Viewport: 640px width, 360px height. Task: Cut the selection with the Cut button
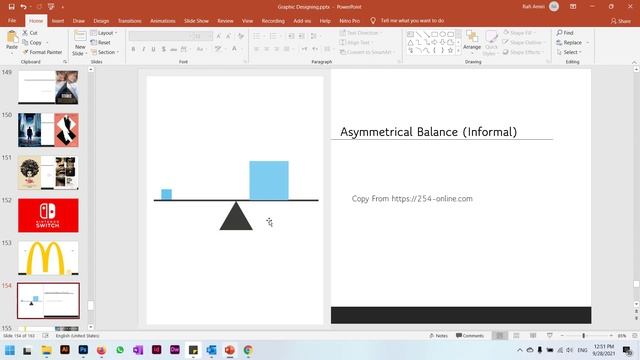click(30, 33)
